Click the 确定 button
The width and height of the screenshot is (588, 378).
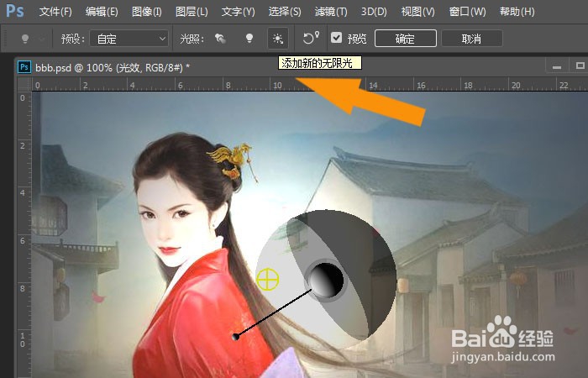tap(406, 39)
